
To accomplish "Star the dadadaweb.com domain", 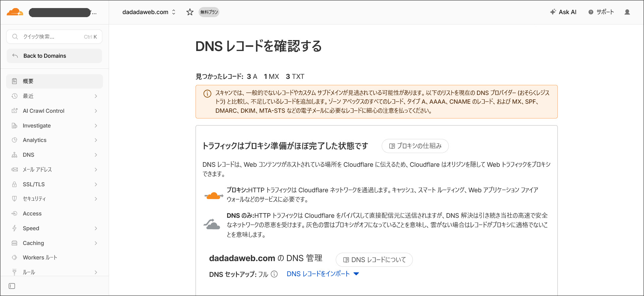I will 190,12.
